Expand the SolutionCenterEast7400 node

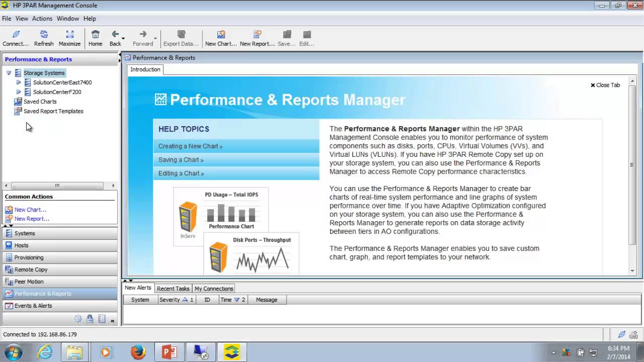[19, 82]
